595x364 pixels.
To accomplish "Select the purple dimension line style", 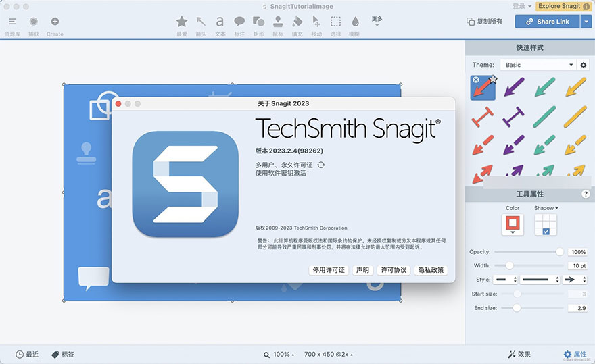I will pos(514,117).
